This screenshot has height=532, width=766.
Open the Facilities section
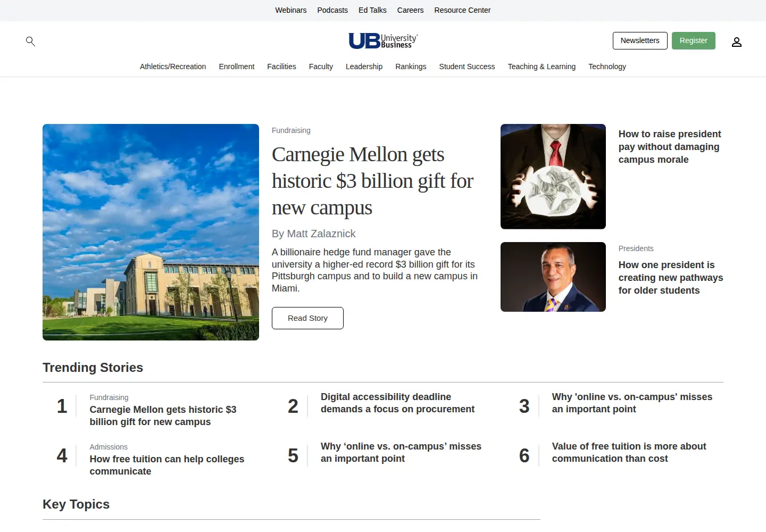click(281, 66)
